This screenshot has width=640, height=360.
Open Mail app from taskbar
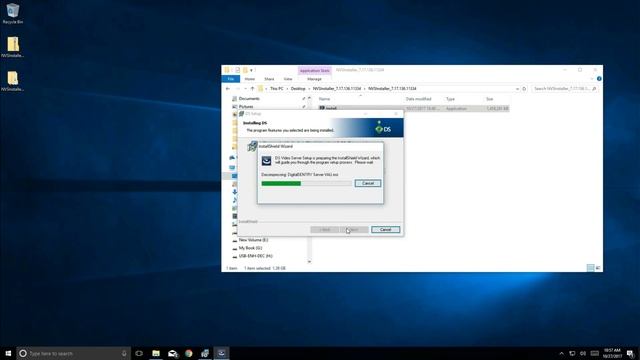pyautogui.click(x=173, y=353)
